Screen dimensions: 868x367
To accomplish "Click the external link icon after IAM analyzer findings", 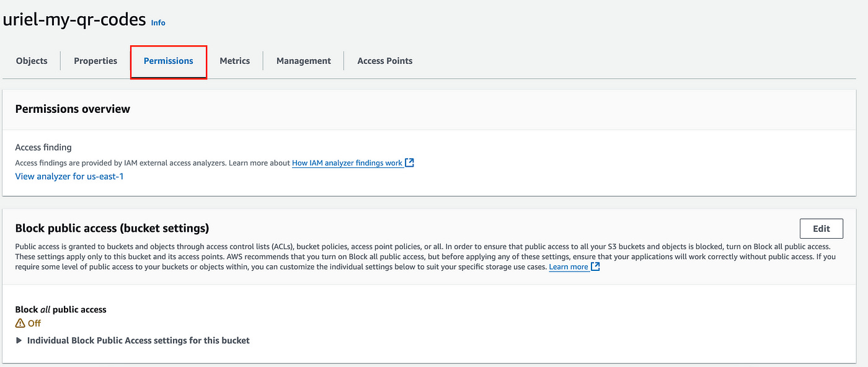I will tap(409, 163).
